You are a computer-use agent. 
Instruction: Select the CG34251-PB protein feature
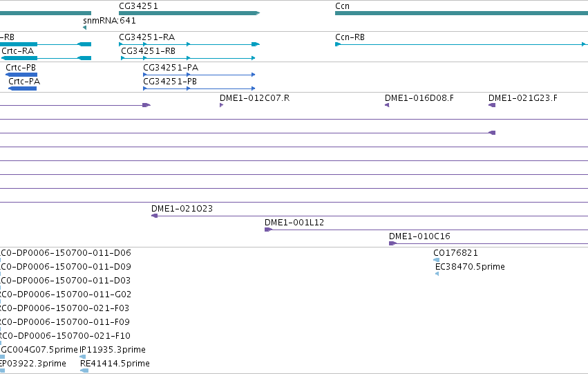(199, 88)
